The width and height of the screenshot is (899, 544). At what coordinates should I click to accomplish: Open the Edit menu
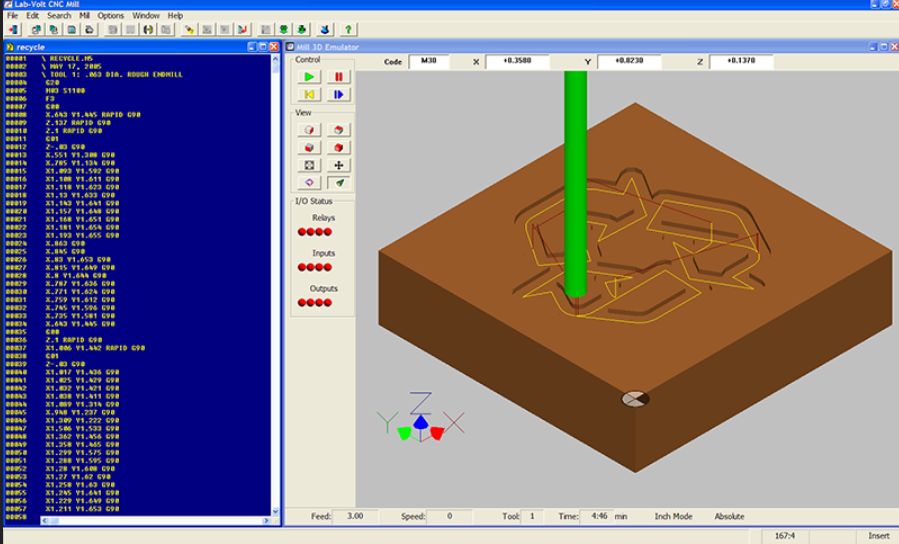pos(33,15)
